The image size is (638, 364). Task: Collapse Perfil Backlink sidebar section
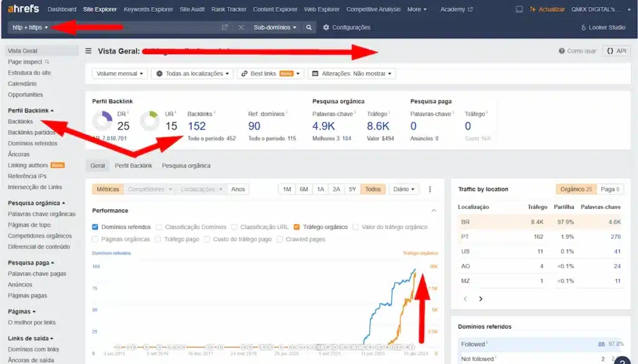coord(31,111)
